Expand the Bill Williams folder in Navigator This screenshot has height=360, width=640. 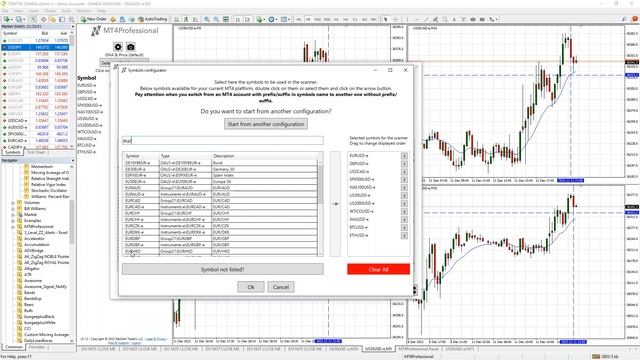(x=13, y=209)
